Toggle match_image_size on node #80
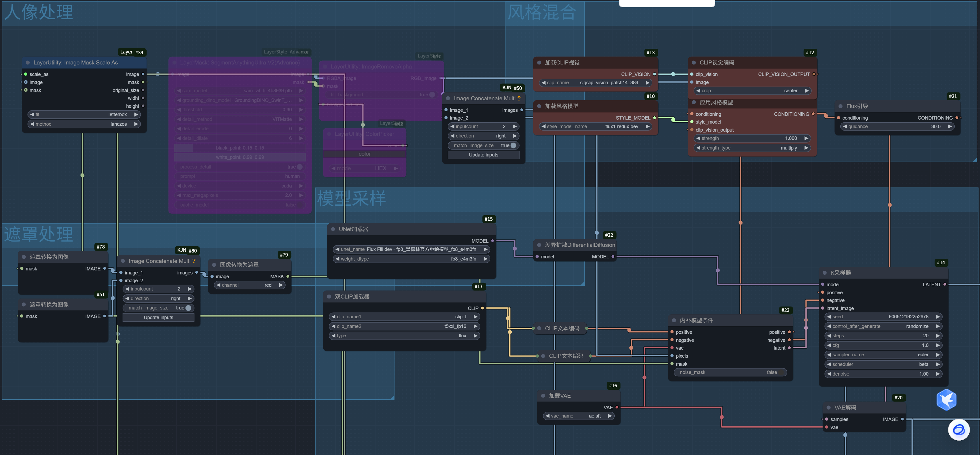980x455 pixels. [x=188, y=308]
